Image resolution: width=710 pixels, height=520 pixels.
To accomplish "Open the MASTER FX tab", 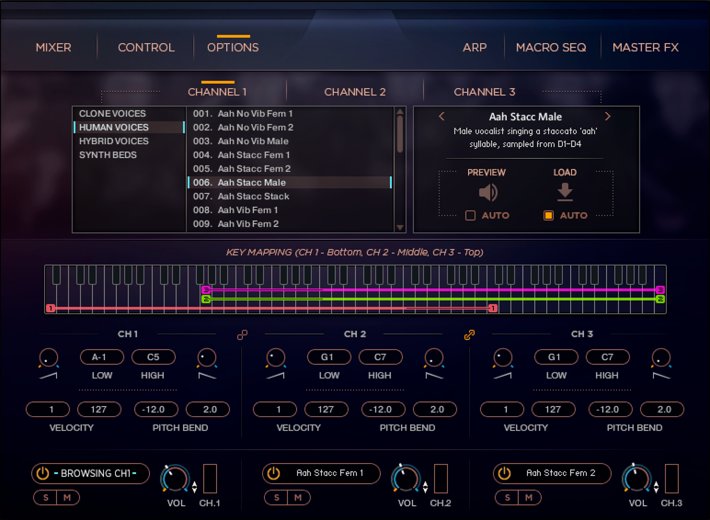I will pos(645,47).
